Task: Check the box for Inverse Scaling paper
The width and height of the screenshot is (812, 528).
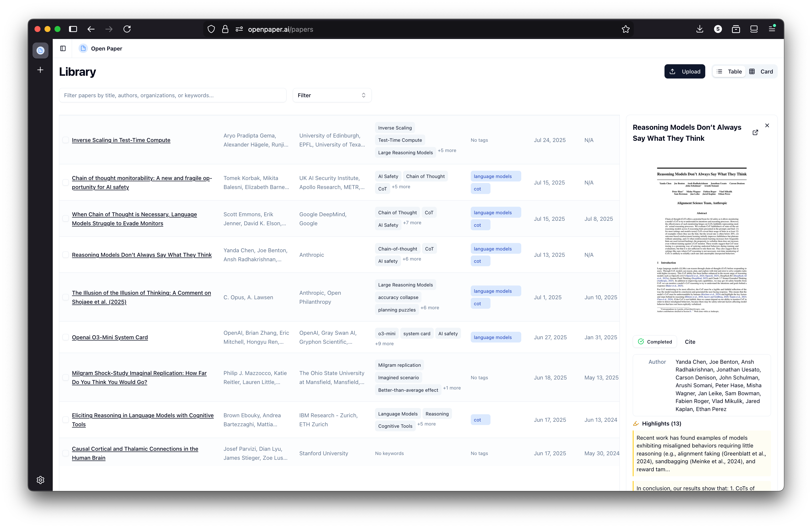Action: (x=65, y=140)
